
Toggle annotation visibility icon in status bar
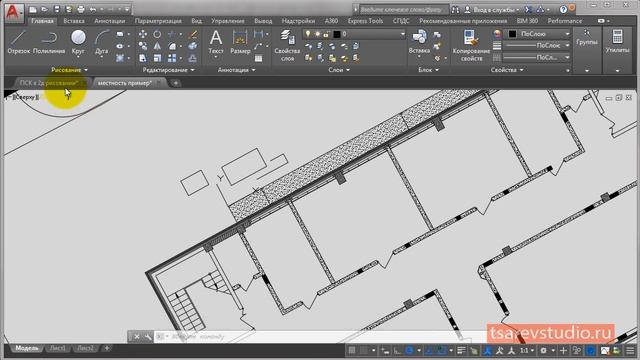point(488,350)
